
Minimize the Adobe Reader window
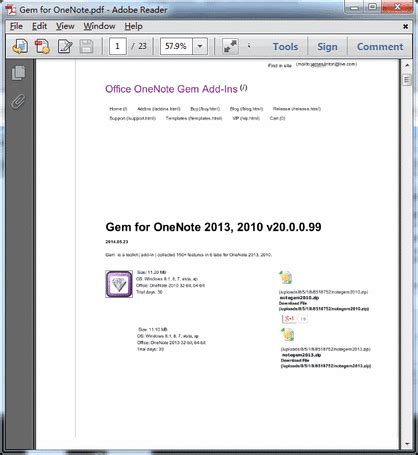354,7
